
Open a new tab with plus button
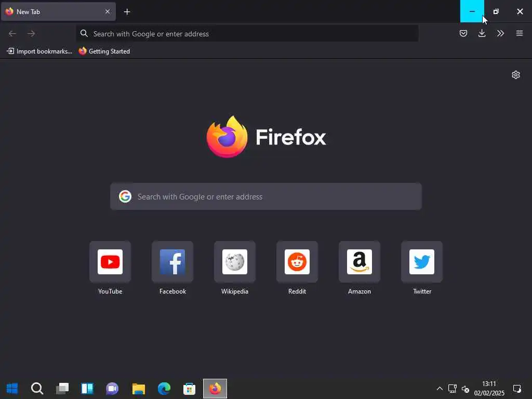[127, 12]
